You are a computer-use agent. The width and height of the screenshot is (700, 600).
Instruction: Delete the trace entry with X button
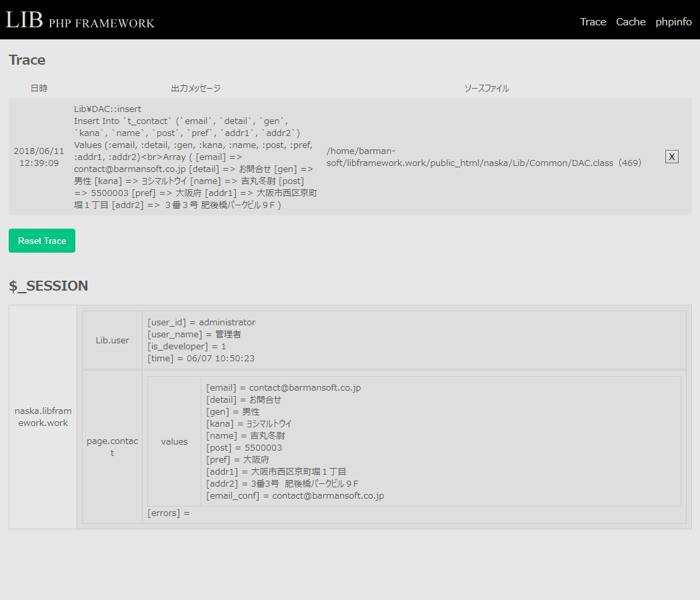click(671, 157)
